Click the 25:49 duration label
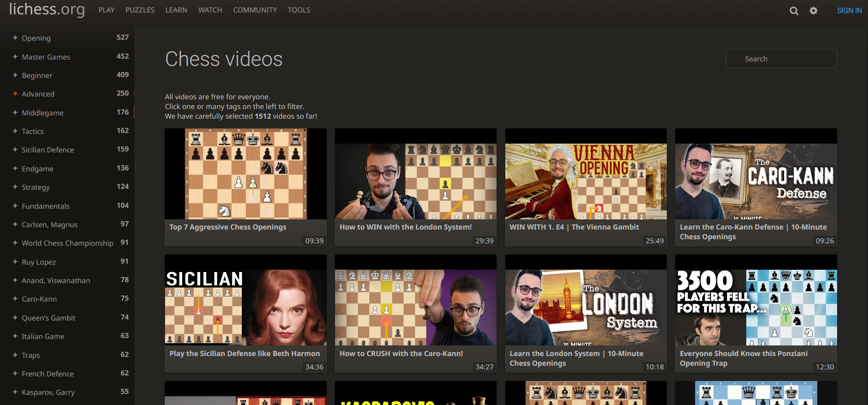Viewport: 868px width, 405px height. click(654, 241)
